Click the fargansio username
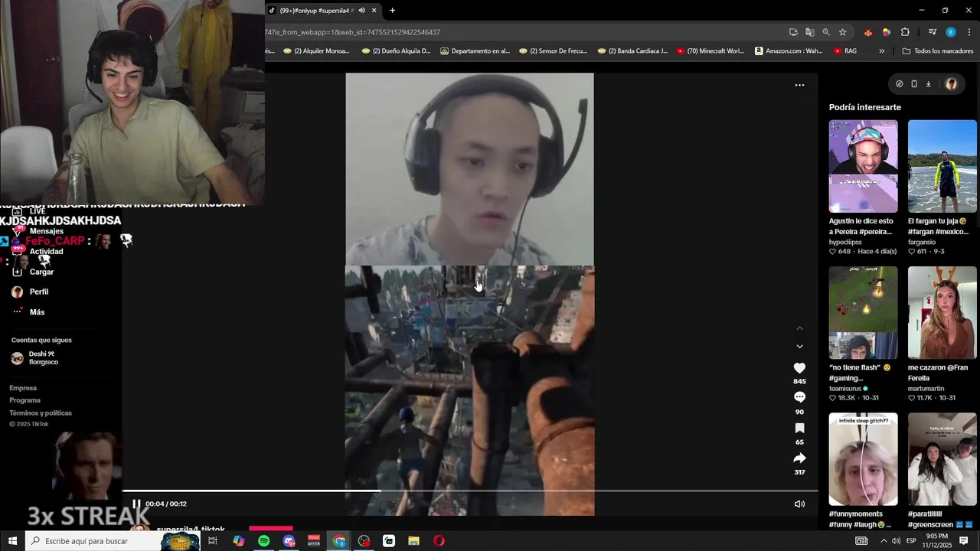 922,242
